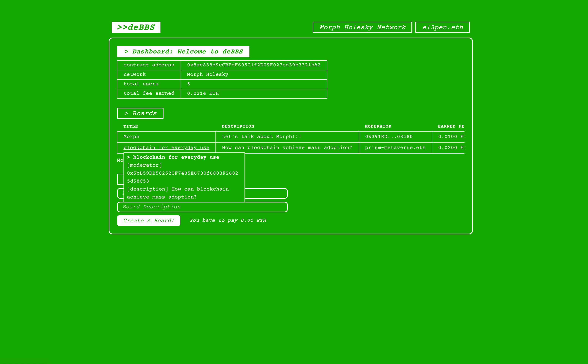Click the TITLE column header
588x364 pixels.
pyautogui.click(x=130, y=126)
